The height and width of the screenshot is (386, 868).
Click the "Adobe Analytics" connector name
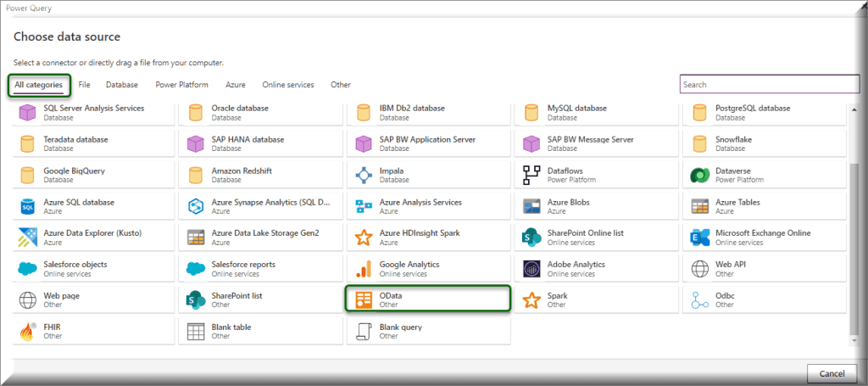(576, 265)
